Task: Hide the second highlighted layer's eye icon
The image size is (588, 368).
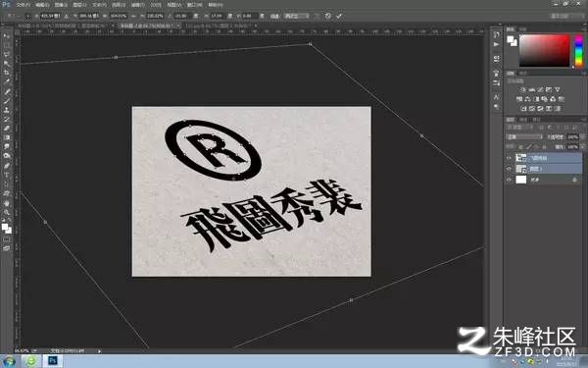Action: pyautogui.click(x=509, y=169)
